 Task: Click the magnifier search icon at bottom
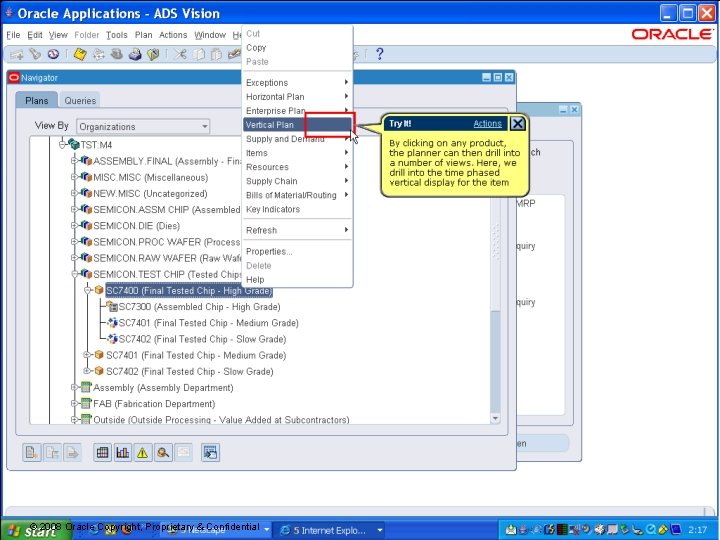tap(163, 453)
